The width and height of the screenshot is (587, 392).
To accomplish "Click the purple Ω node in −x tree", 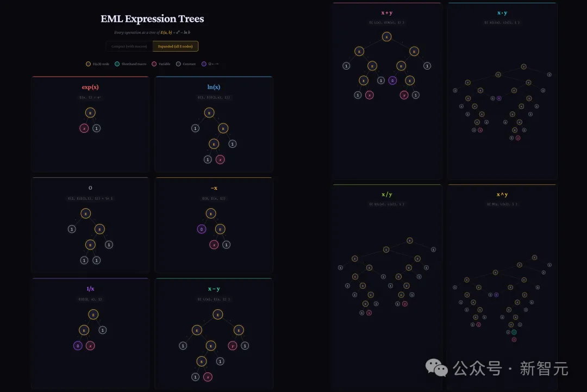I will coord(202,229).
